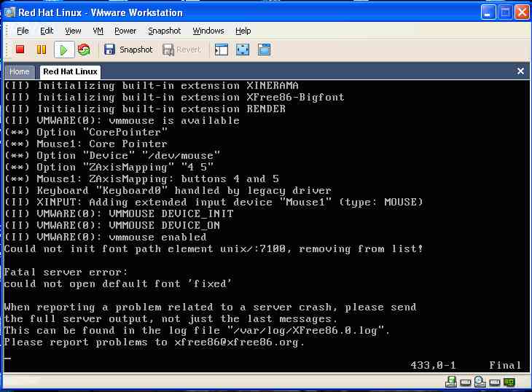Viewport: 532px width, 392px height.
Task: Click the network adapter status bar icon
Action: click(451, 382)
